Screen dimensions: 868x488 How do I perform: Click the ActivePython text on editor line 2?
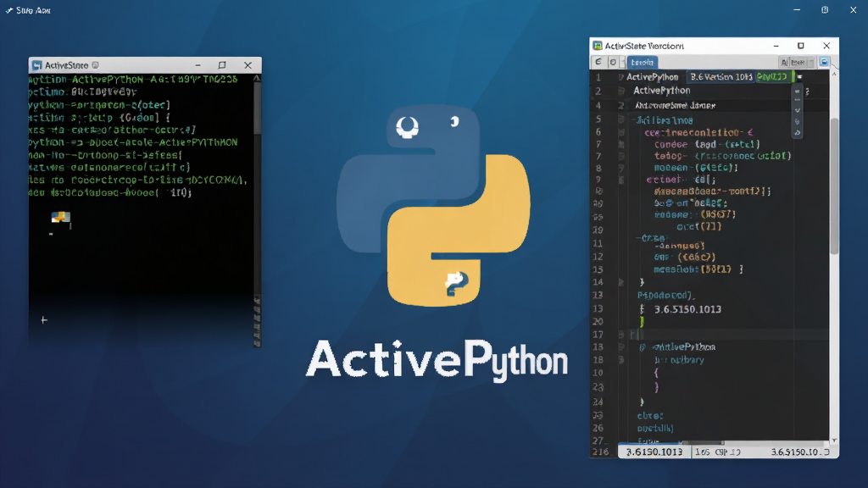(x=661, y=90)
